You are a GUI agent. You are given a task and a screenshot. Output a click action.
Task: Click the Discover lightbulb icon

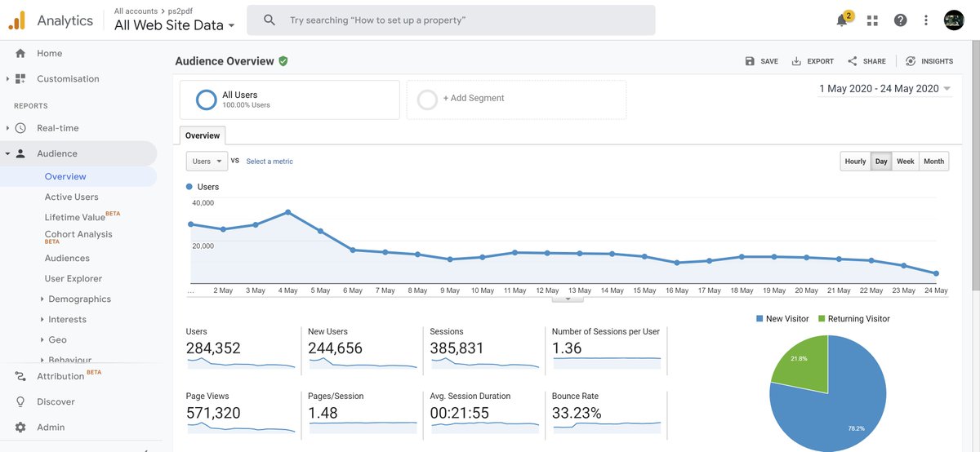(x=20, y=401)
